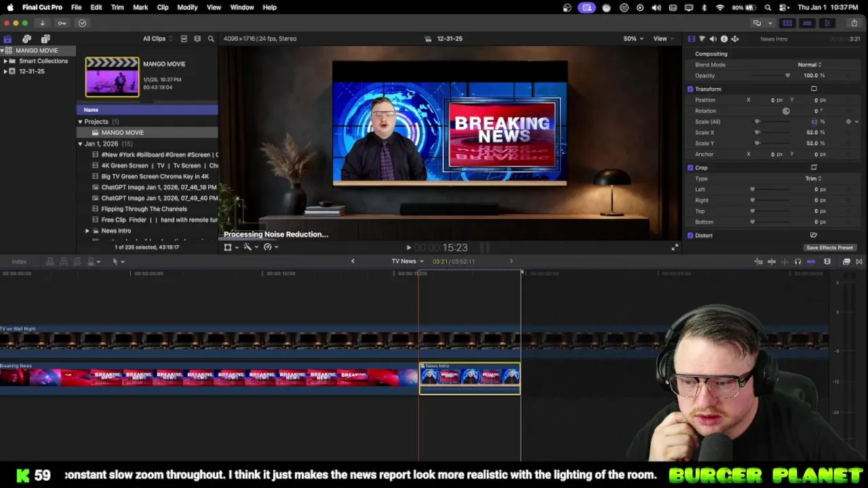Show on-screen Crop controls icon
Image resolution: width=868 pixels, height=488 pixels.
[x=814, y=167]
